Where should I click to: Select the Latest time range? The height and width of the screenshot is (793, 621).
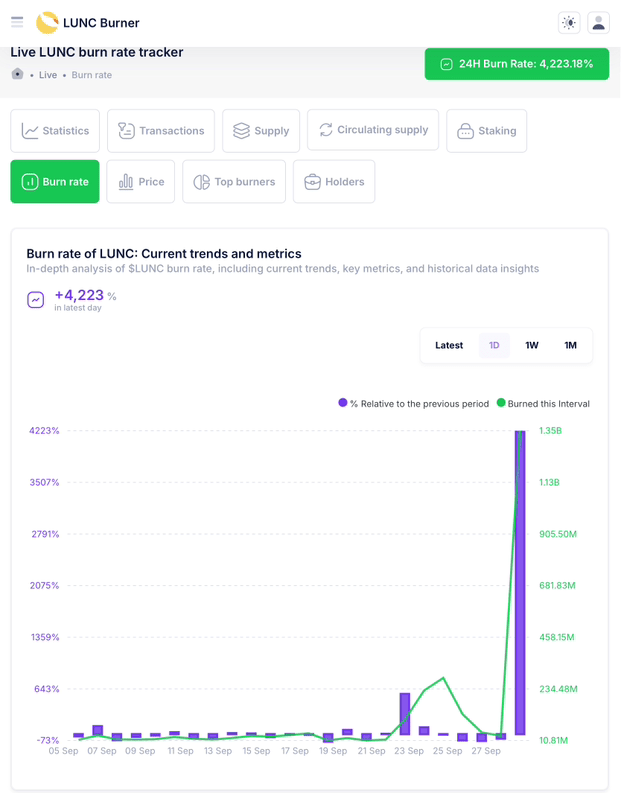tap(449, 345)
